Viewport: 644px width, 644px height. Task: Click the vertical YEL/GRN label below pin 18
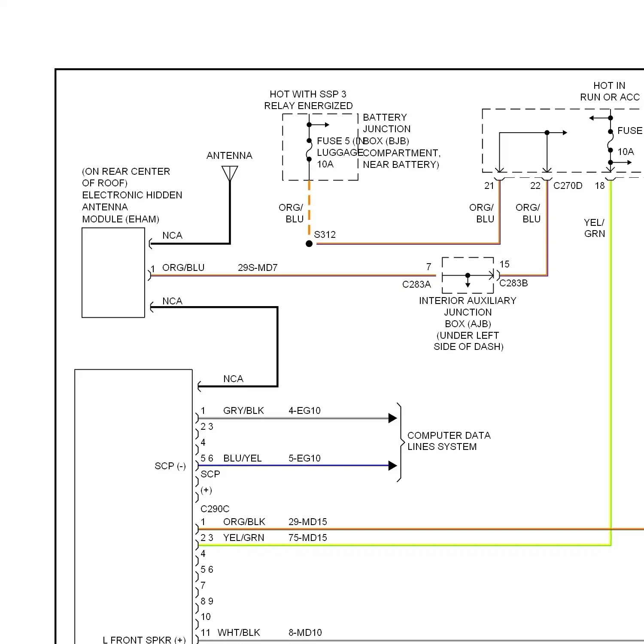click(x=595, y=228)
